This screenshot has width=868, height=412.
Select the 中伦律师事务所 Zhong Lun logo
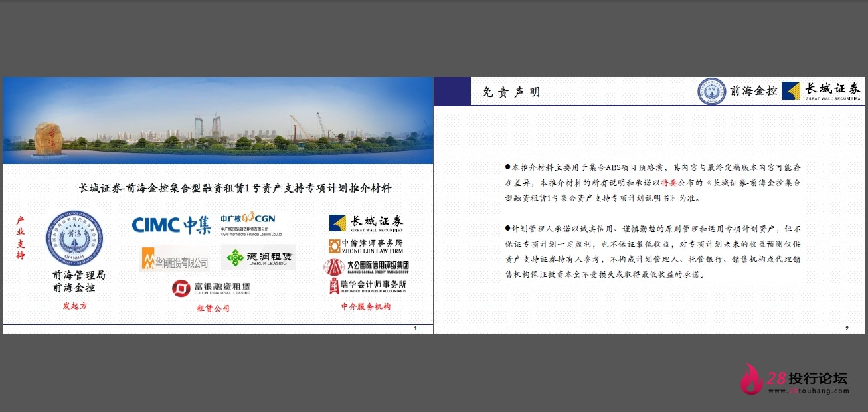[366, 246]
